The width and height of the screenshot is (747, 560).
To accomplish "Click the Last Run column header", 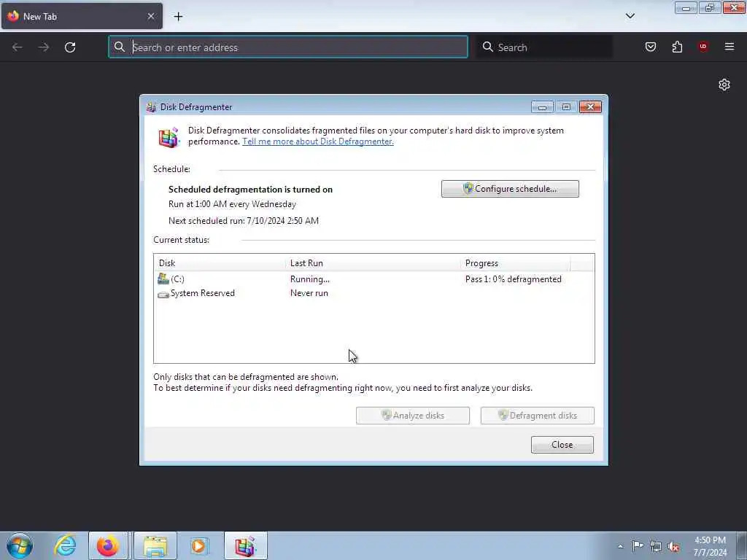I will pyautogui.click(x=373, y=262).
